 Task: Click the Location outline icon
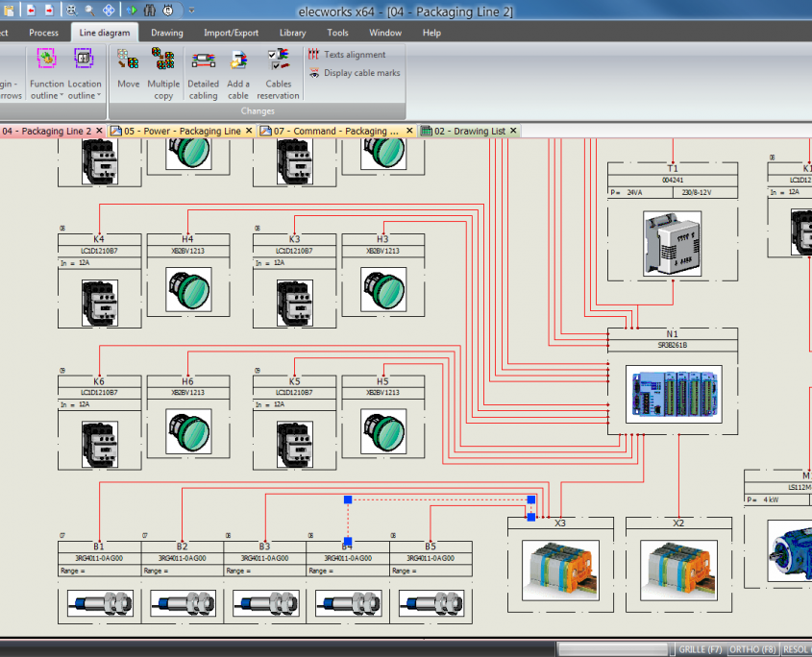click(x=84, y=58)
